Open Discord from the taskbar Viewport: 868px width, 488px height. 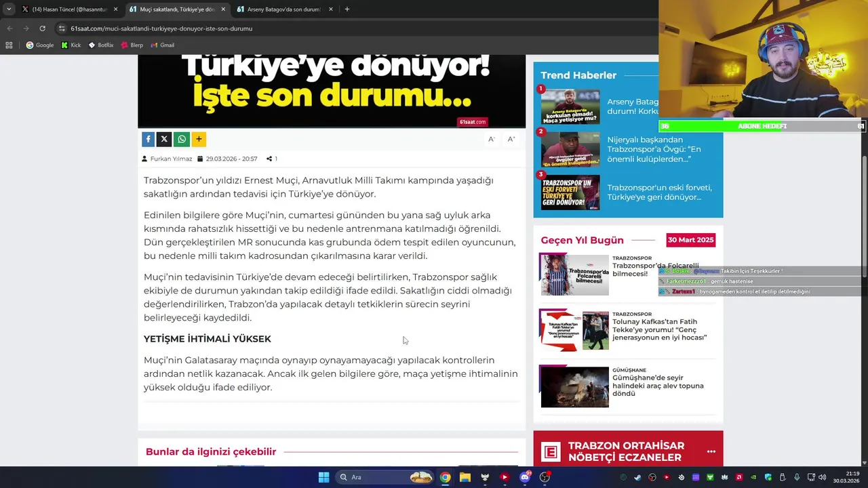click(525, 477)
